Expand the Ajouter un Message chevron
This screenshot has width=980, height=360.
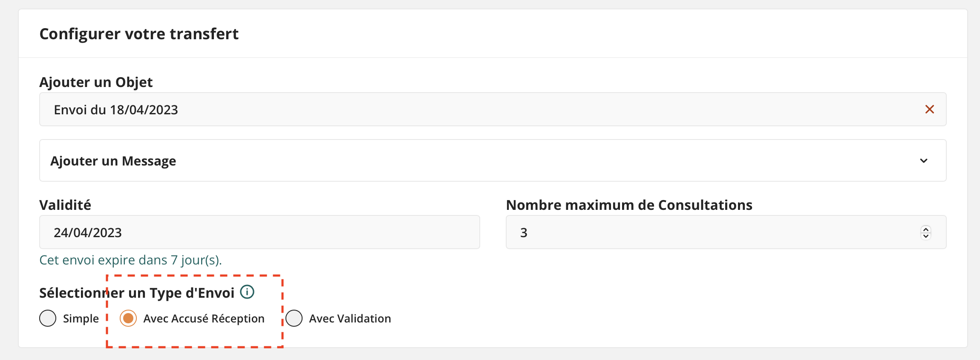pos(923,161)
